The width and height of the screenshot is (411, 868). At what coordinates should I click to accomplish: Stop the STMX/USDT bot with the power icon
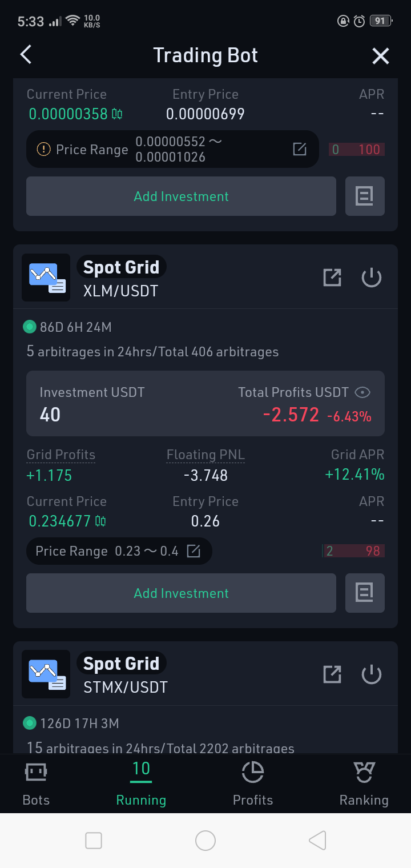[372, 674]
